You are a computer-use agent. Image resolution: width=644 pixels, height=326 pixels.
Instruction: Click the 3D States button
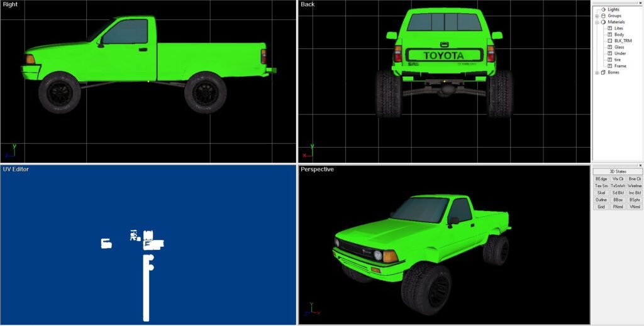[618, 171]
